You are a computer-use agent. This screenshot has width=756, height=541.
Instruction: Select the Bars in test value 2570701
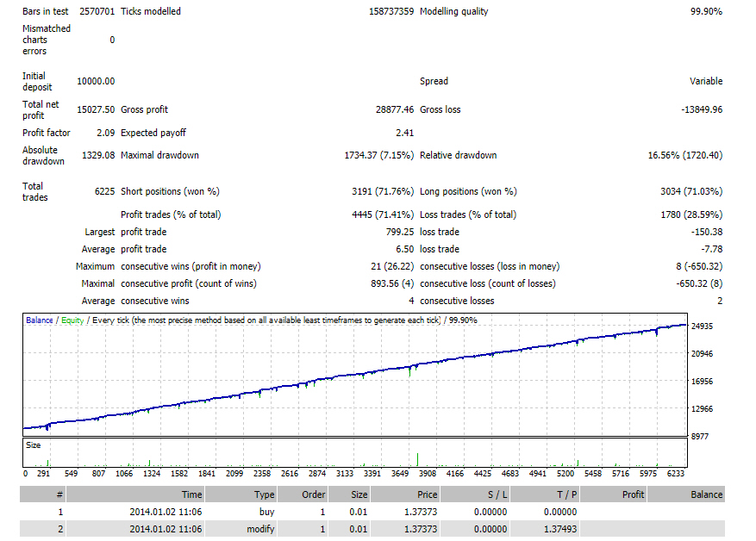point(97,11)
